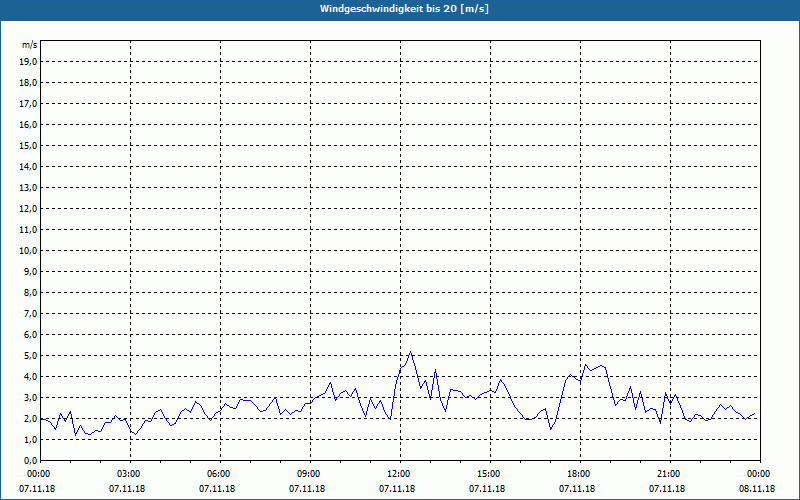The height and width of the screenshot is (500, 800).
Task: Click the 1,0 y-axis label
Action: [31, 439]
